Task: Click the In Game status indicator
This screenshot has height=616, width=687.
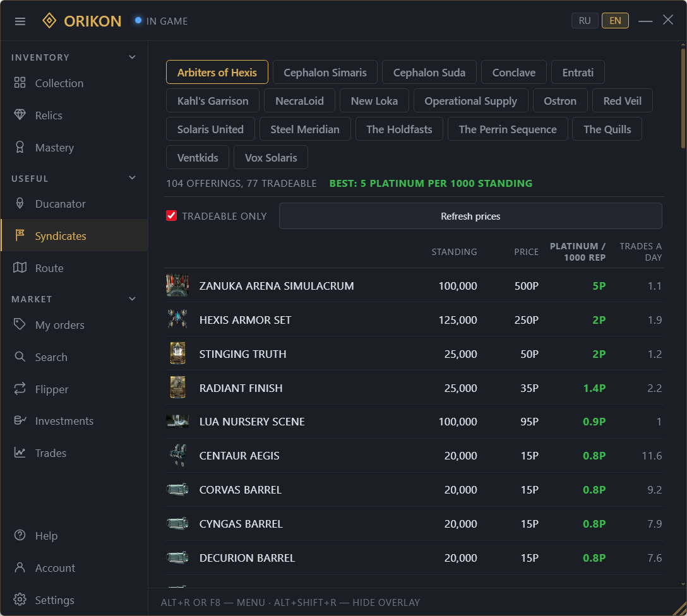Action: [x=161, y=21]
